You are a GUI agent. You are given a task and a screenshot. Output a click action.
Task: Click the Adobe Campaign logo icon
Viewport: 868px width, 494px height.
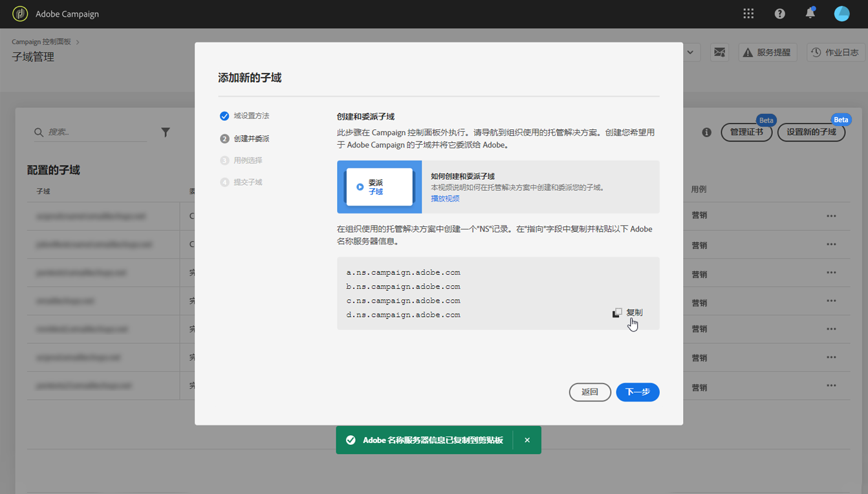click(20, 14)
